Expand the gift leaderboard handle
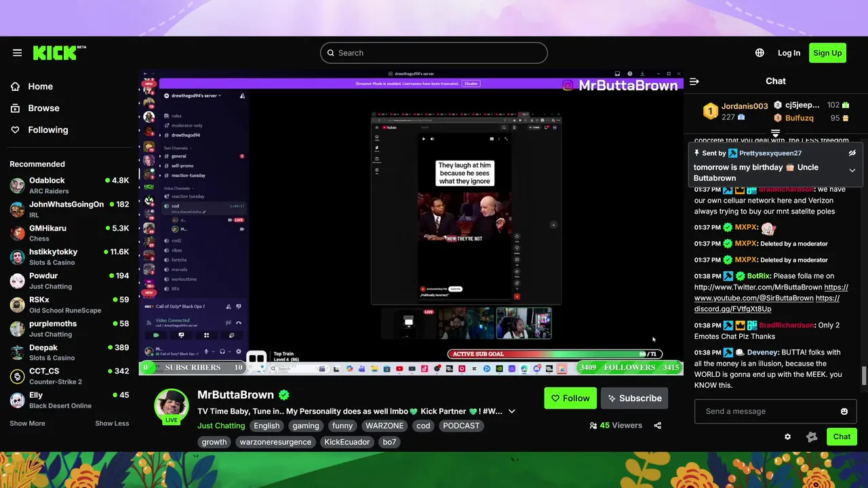This screenshot has width=868, height=488. tap(776, 134)
